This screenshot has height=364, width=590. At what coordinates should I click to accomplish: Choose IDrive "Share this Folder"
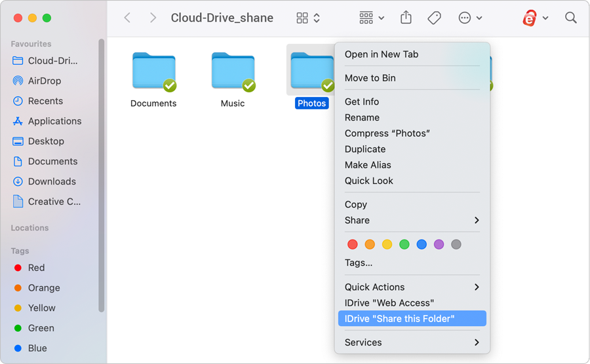pos(412,319)
